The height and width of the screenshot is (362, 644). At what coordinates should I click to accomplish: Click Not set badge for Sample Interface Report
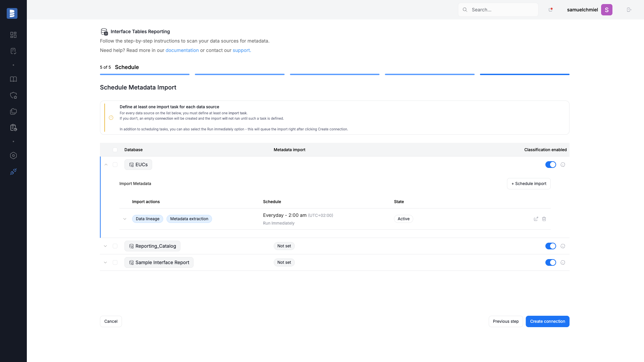pyautogui.click(x=284, y=262)
